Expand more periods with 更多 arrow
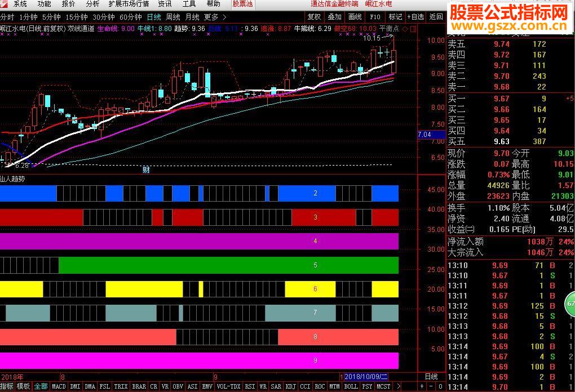This screenshot has height=392, width=575. (x=224, y=17)
